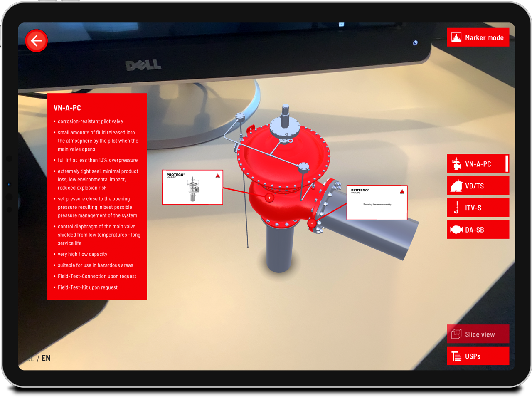Screen dimensions: 532x401
Task: Open the Servicing the cover assembly card
Action: [377, 203]
